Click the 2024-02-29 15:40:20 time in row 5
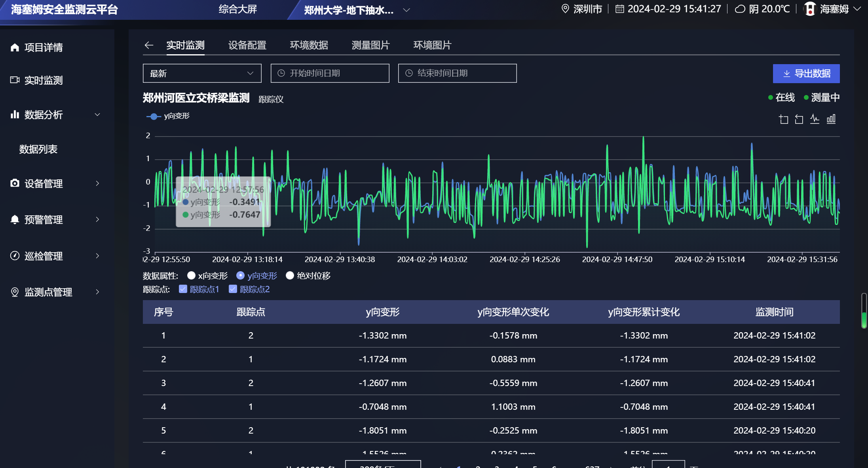 [x=774, y=430]
